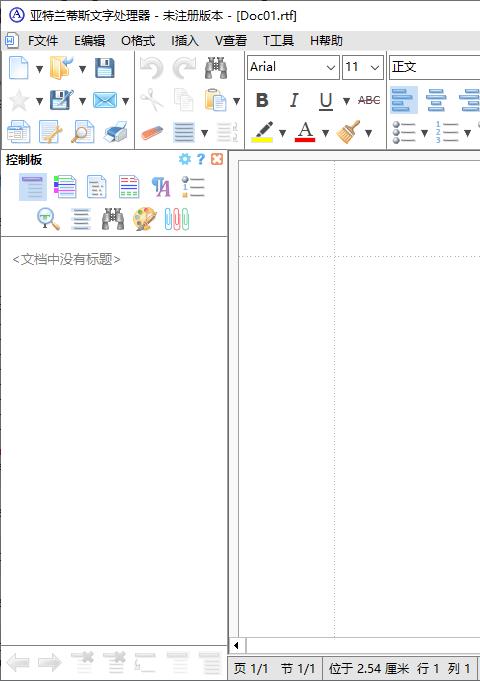Expand the New document dropdown arrow

(40, 69)
